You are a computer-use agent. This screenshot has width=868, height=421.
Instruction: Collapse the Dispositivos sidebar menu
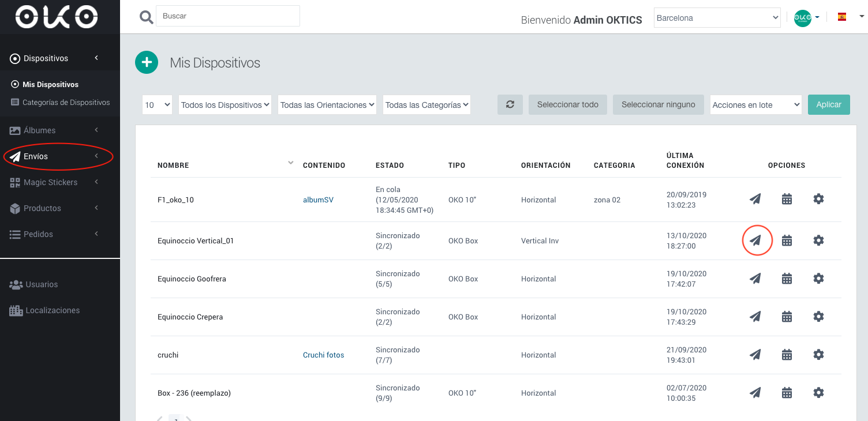[x=60, y=58]
